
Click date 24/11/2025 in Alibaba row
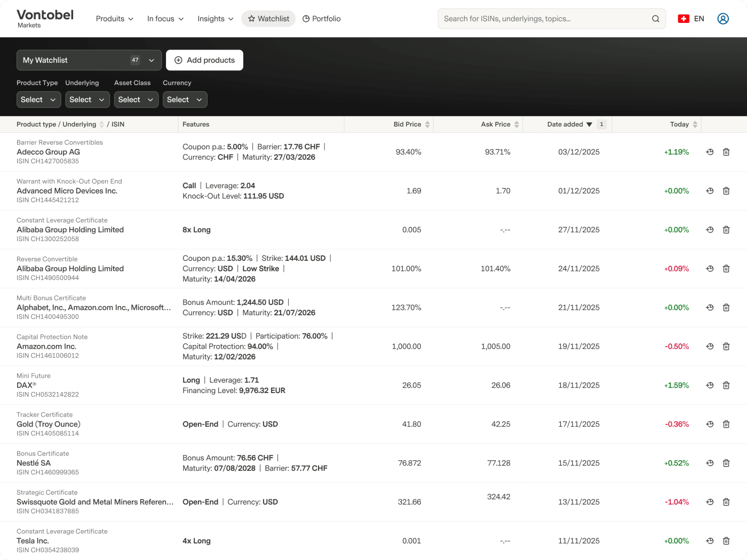579,269
